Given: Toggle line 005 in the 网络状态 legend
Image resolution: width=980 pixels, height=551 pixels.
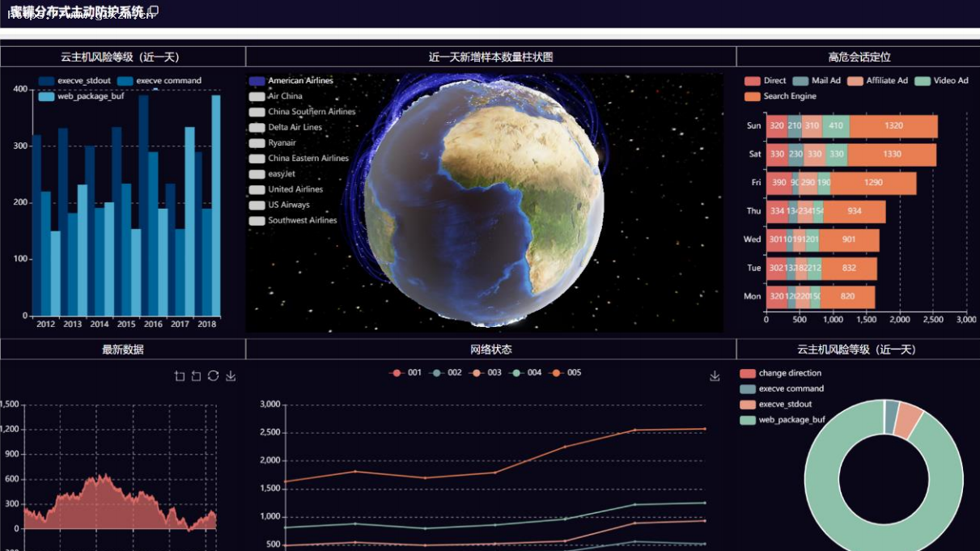Looking at the screenshot, I should 565,373.
